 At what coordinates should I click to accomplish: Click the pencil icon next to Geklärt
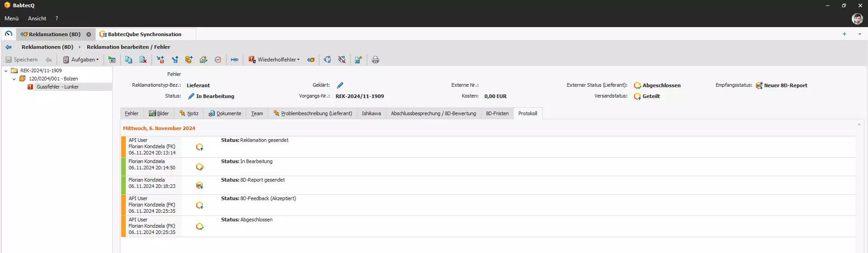click(x=340, y=85)
